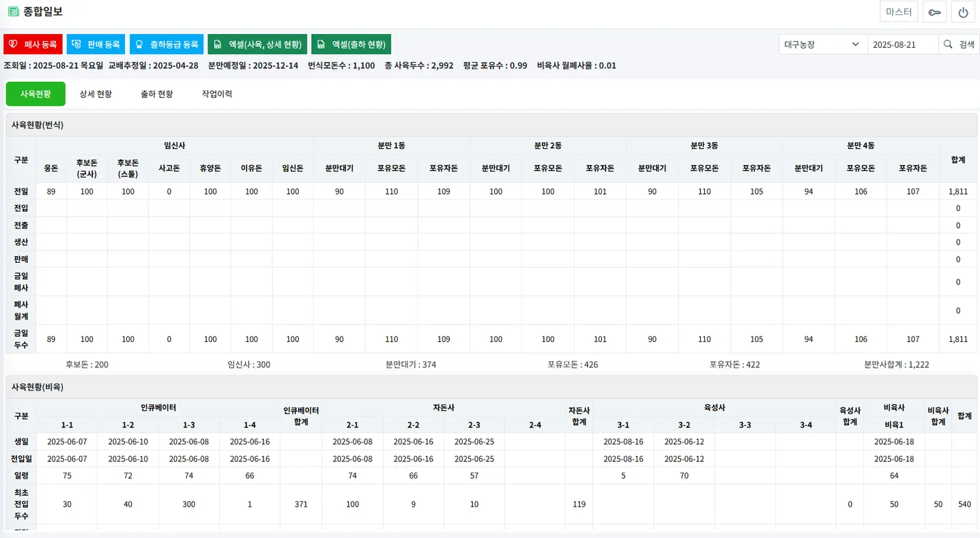Click the 마스터 button
Screen dimensions: 980x538
click(898, 12)
